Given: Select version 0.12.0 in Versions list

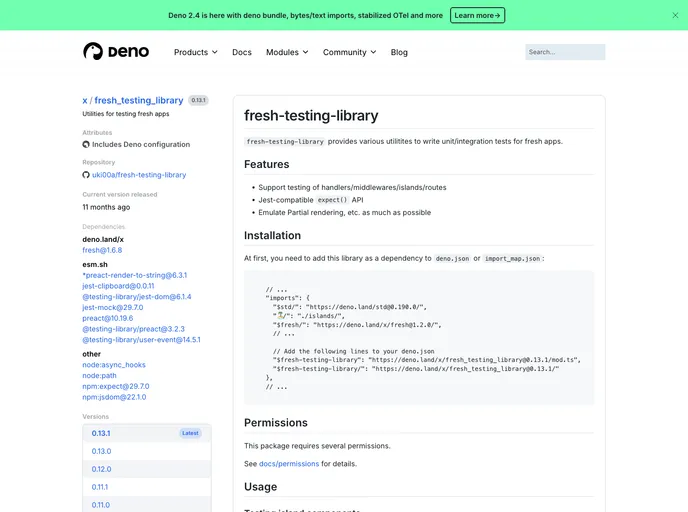Looking at the screenshot, I should point(147,469).
